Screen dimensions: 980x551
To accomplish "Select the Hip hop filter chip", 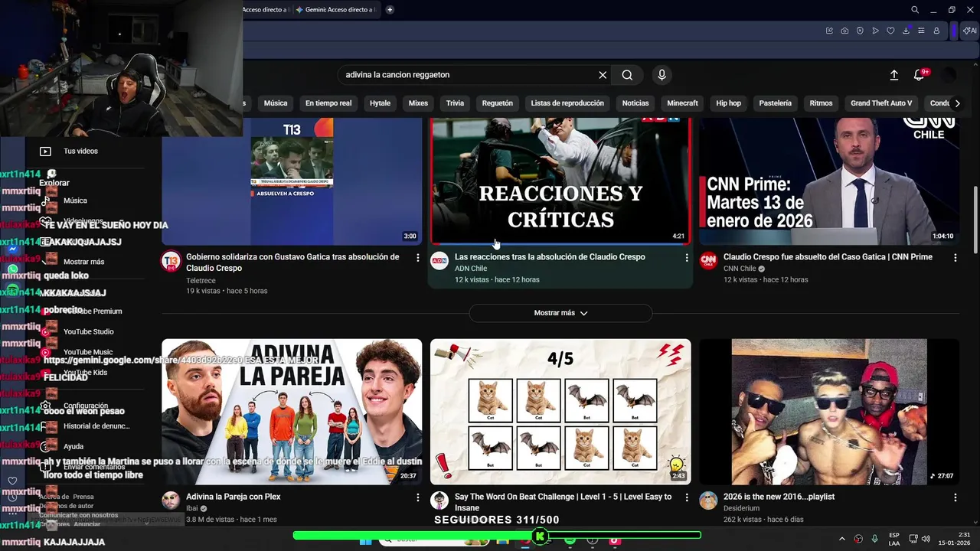I will 729,103.
